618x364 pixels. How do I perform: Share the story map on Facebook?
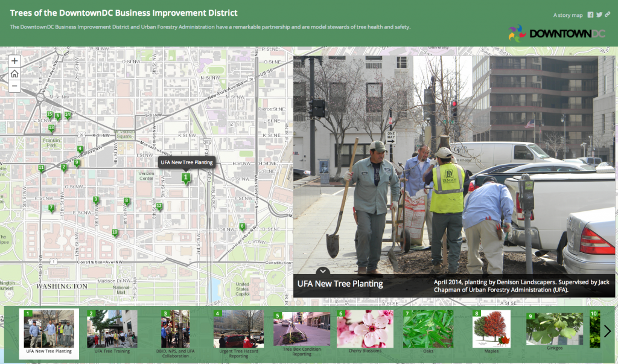point(590,14)
